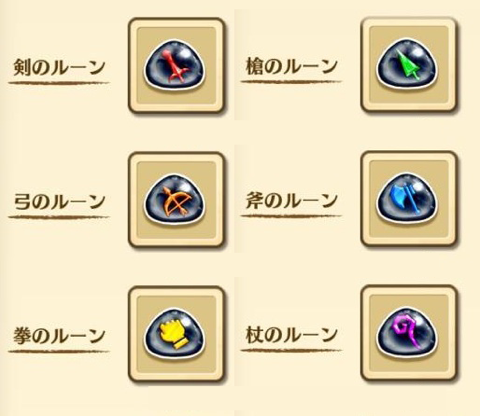This screenshot has width=480, height=416.
Task: Click the underline beneath 剣のルーン
Action: tap(59, 82)
